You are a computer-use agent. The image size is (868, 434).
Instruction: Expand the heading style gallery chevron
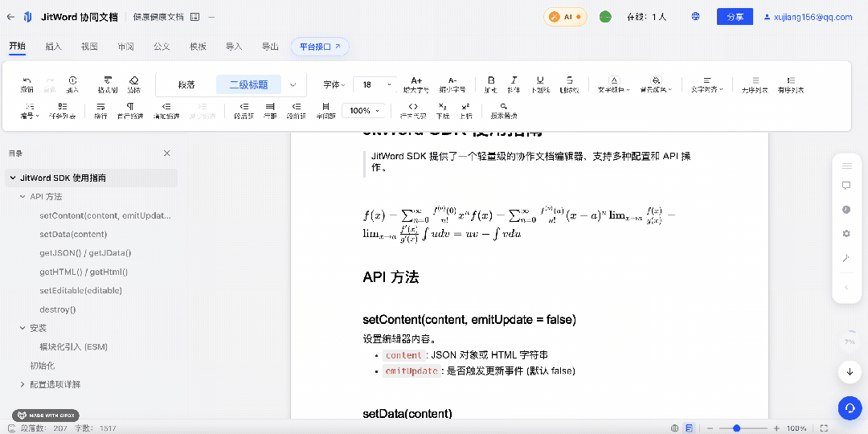pos(293,84)
